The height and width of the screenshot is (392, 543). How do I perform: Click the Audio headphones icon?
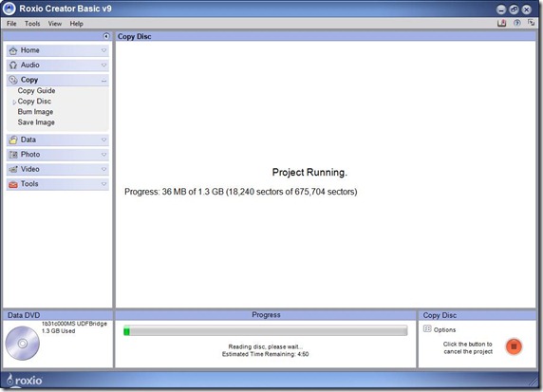pos(13,65)
